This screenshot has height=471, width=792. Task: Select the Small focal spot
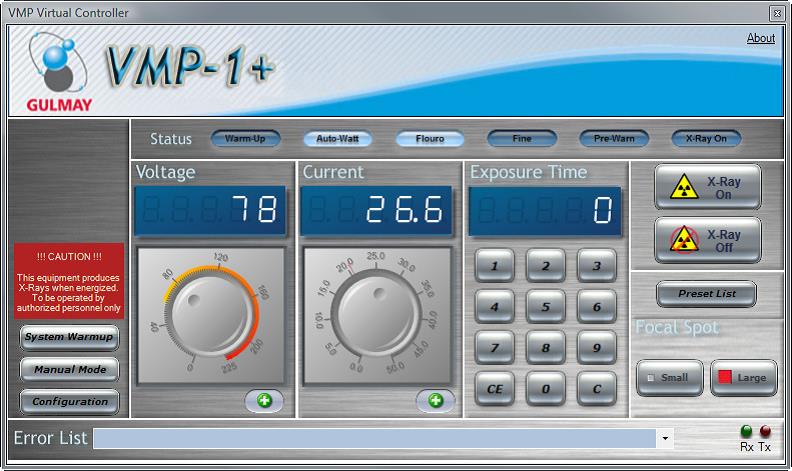point(670,378)
